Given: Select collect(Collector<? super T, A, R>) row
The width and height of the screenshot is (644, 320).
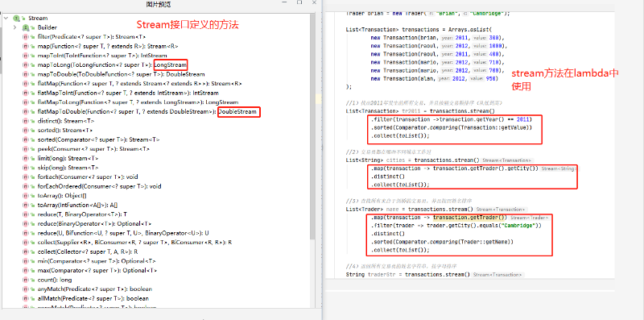Looking at the screenshot, I should click(88, 251).
